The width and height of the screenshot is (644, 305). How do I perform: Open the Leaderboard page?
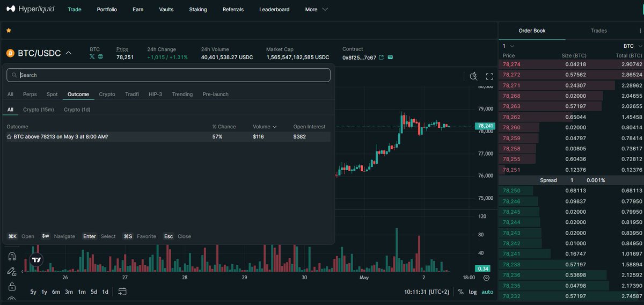tap(274, 9)
